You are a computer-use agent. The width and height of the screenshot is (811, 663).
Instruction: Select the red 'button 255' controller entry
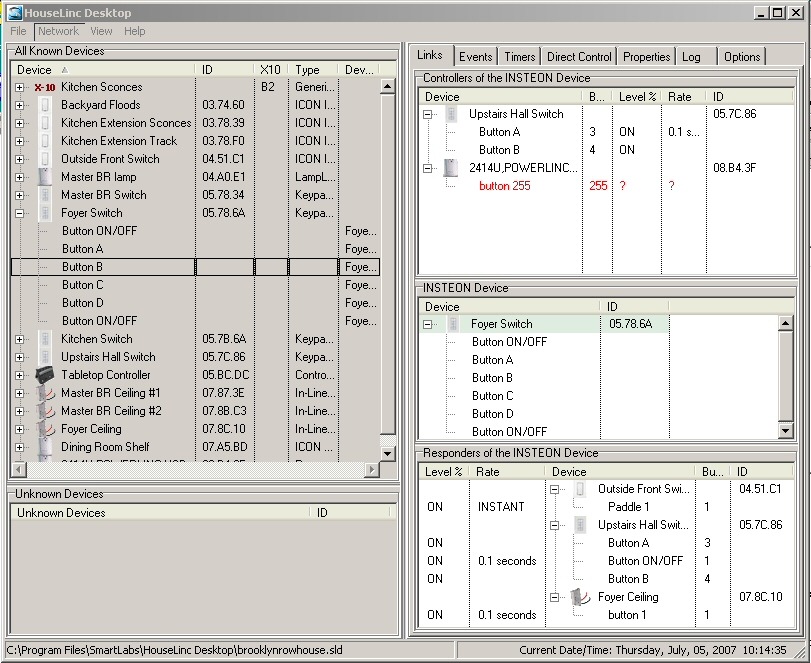tap(505, 186)
